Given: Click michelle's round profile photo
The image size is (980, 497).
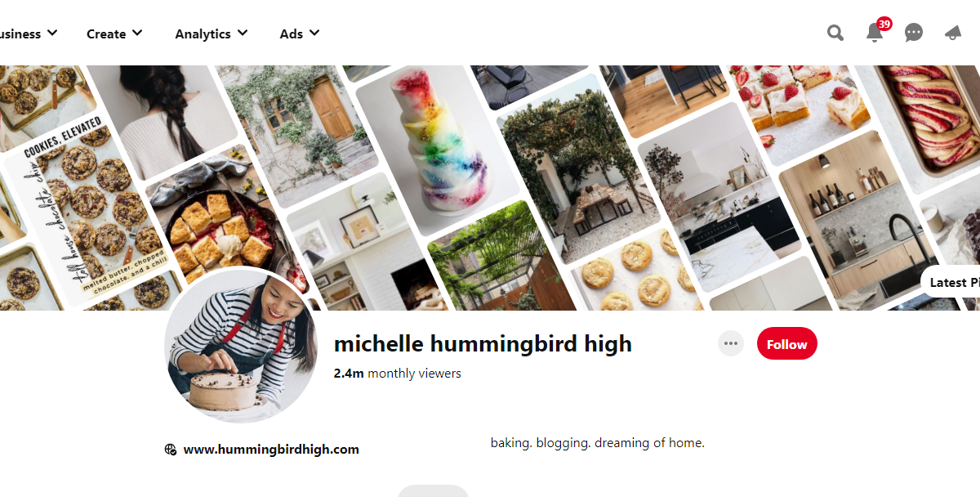Looking at the screenshot, I should pos(242,344).
